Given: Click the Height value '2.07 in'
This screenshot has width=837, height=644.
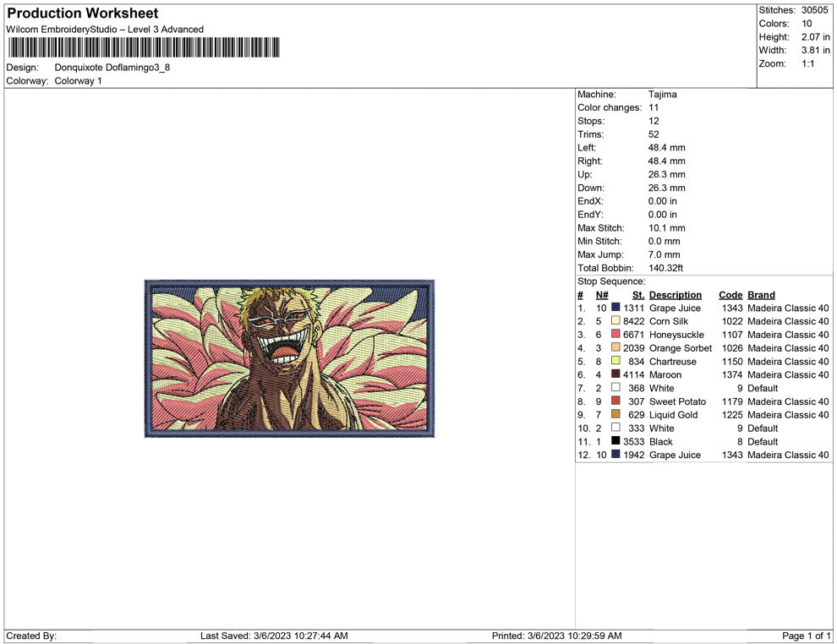Looking at the screenshot, I should click(816, 37).
